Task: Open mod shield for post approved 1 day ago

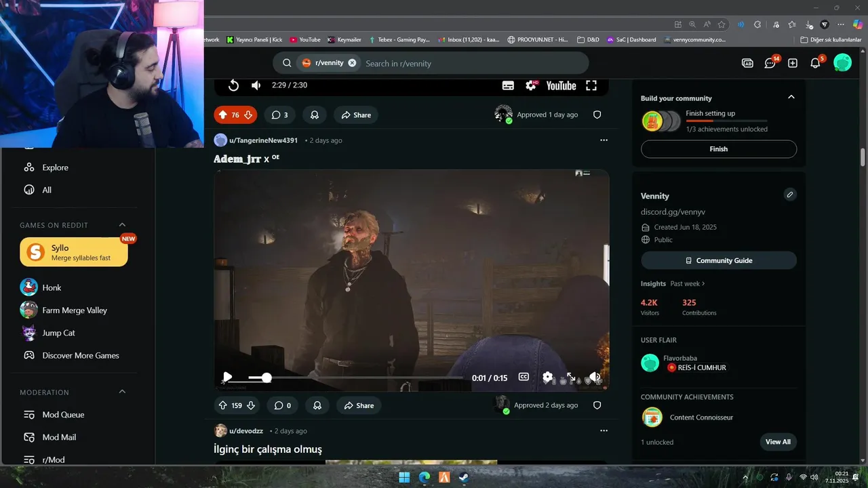Action: coord(597,115)
